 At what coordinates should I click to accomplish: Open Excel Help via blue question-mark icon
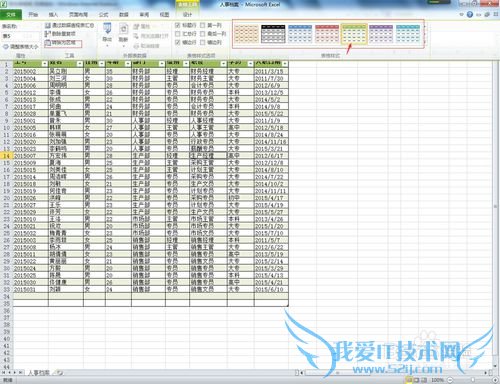point(470,14)
